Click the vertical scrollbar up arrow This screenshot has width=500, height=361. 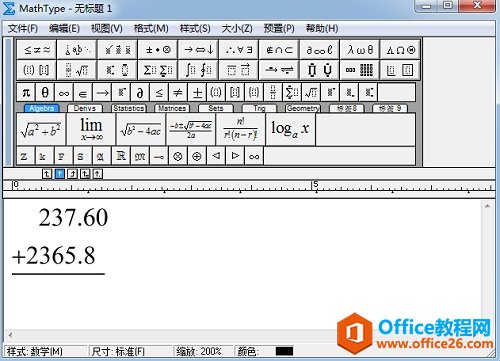pyautogui.click(x=487, y=206)
